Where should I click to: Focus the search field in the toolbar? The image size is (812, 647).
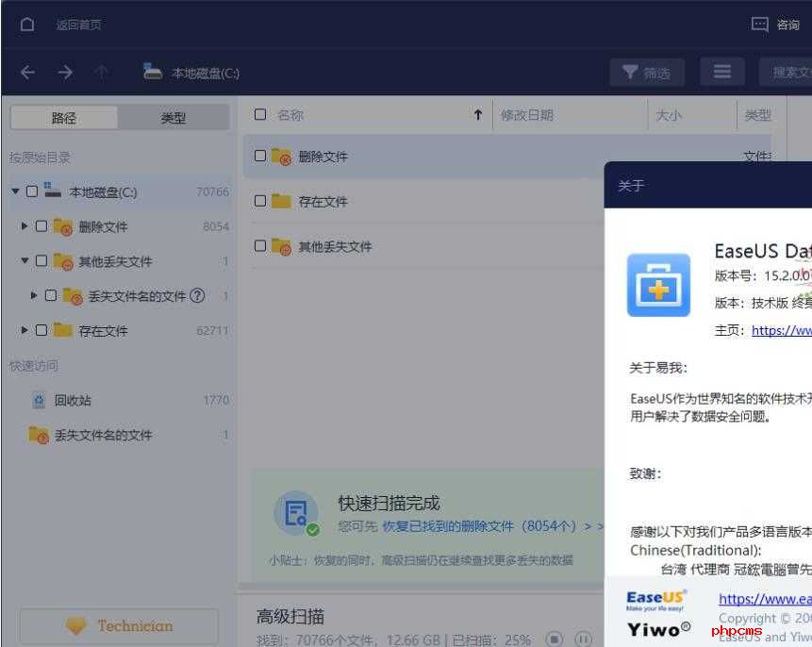[x=786, y=73]
